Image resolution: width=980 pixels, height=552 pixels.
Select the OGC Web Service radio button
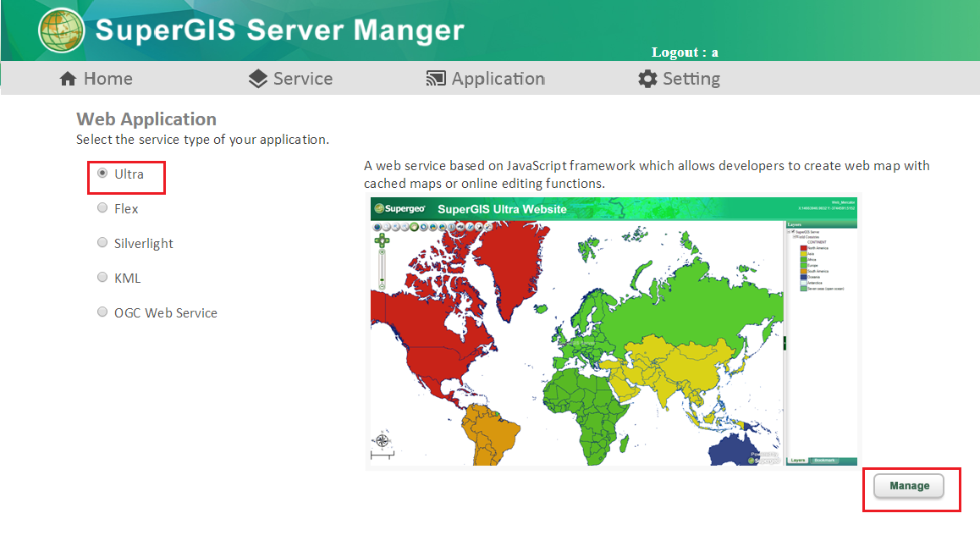click(x=102, y=312)
